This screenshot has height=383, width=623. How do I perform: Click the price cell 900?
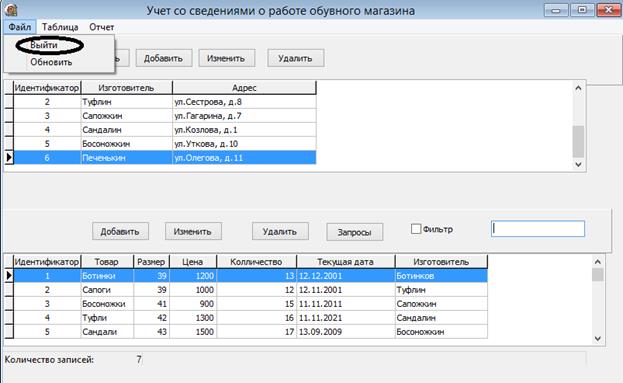193,304
